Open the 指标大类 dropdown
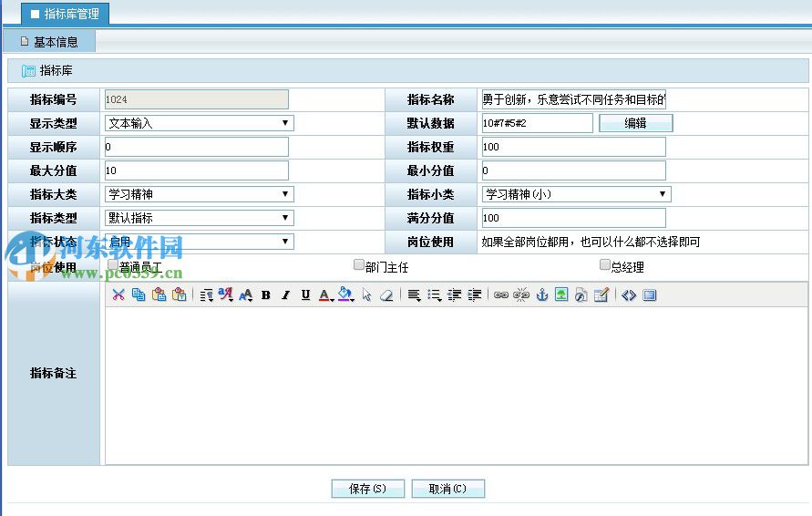This screenshot has width=812, height=516. [x=200, y=194]
